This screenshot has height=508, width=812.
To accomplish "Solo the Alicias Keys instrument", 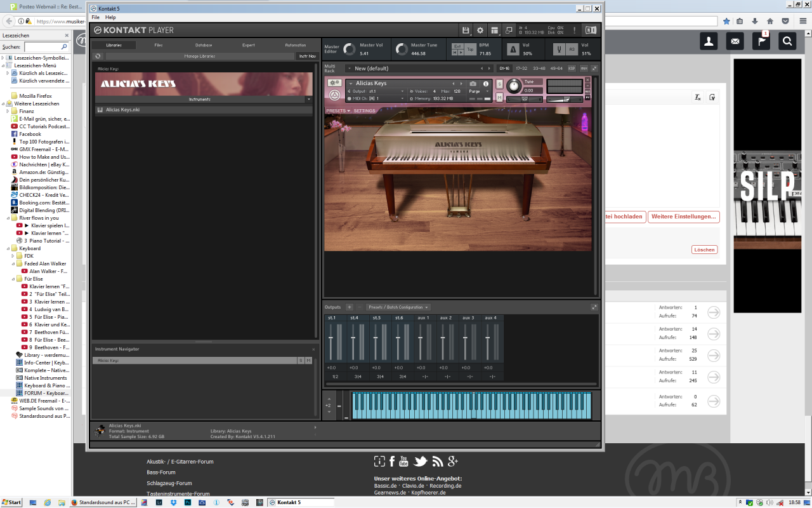I will click(x=499, y=84).
